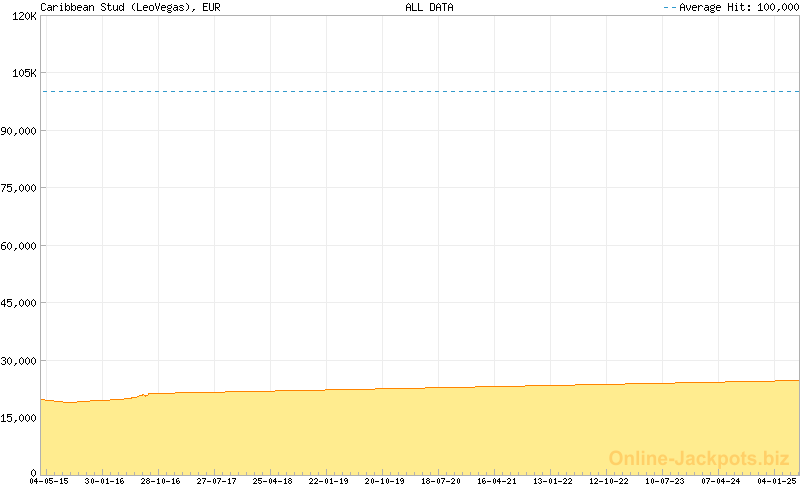Click the 15,000 y-axis label
Viewport: 800px width, 490px height.
(x=19, y=418)
